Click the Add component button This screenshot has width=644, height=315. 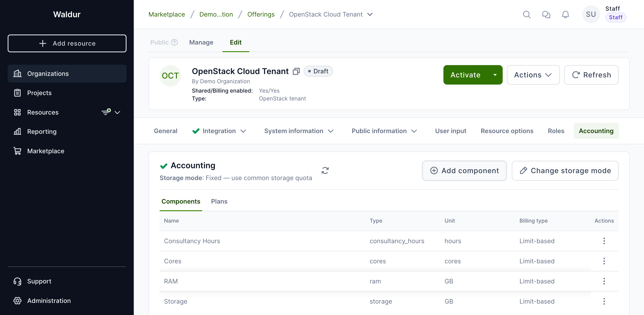[464, 171]
